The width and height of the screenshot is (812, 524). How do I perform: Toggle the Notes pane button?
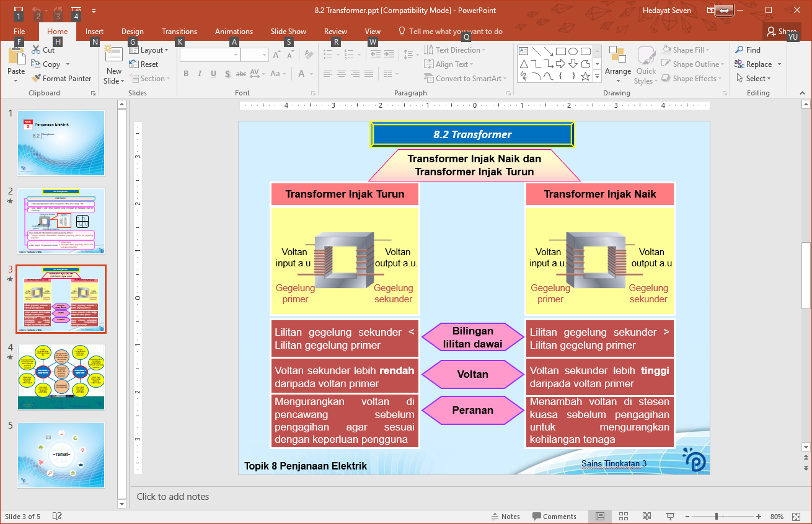coord(505,517)
